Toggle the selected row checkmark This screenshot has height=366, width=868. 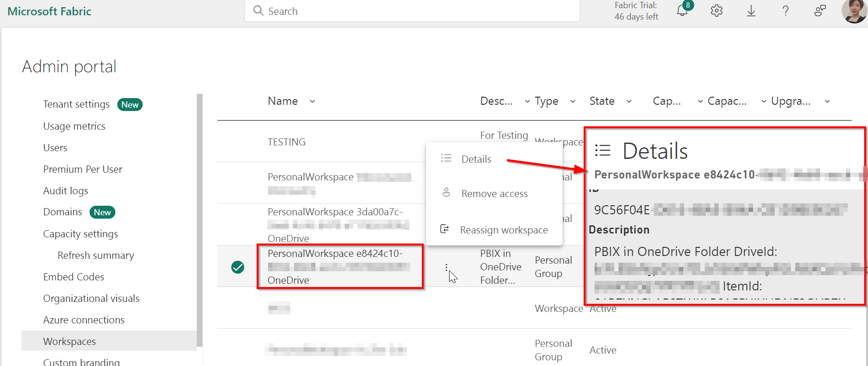[x=237, y=267]
